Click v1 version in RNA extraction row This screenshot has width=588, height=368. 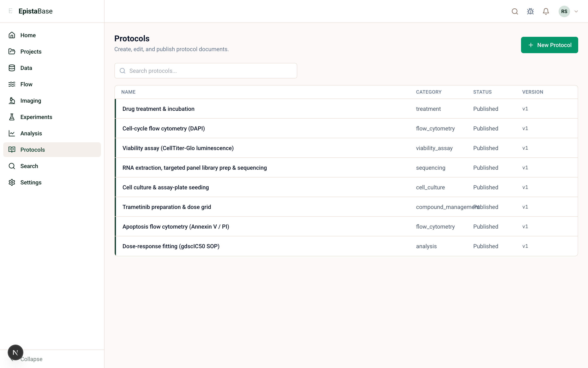pos(525,168)
